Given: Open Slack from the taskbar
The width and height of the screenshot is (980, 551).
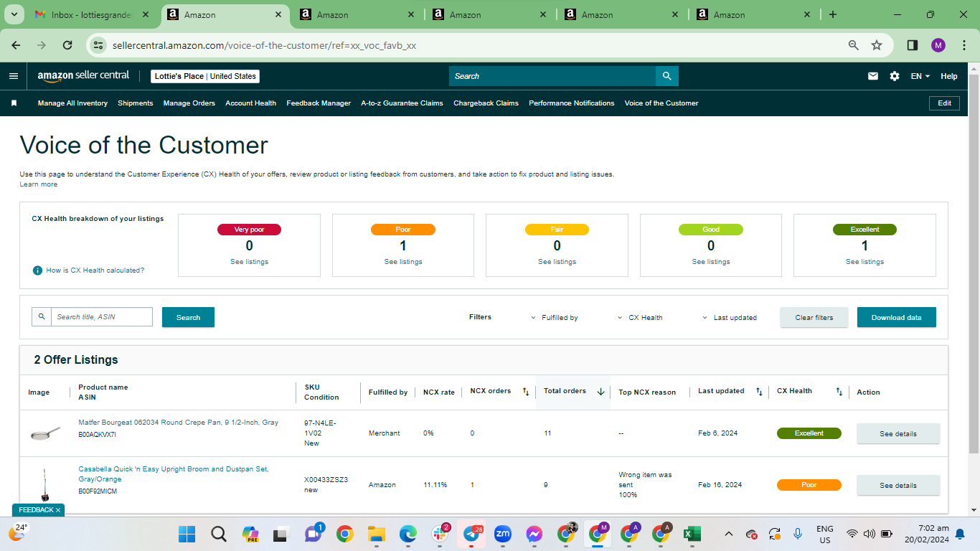Looking at the screenshot, I should [440, 534].
